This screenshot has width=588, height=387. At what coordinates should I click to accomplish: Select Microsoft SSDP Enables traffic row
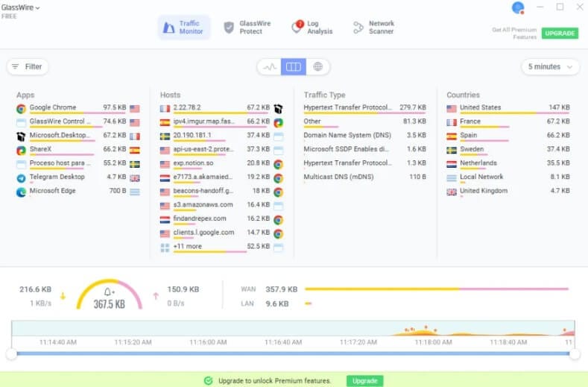pos(365,149)
